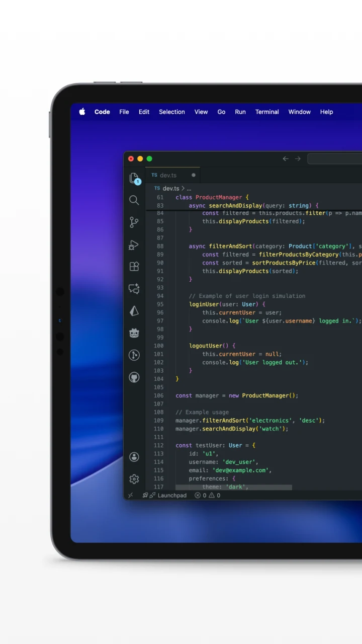The height and width of the screenshot is (644, 362).
Task: Open the Help menu
Action: click(327, 112)
